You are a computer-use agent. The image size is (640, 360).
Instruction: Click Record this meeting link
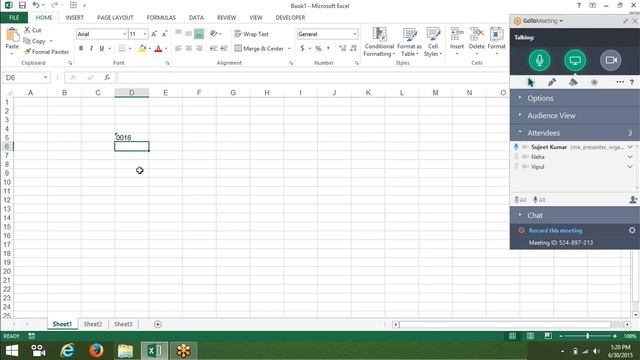[x=555, y=230]
